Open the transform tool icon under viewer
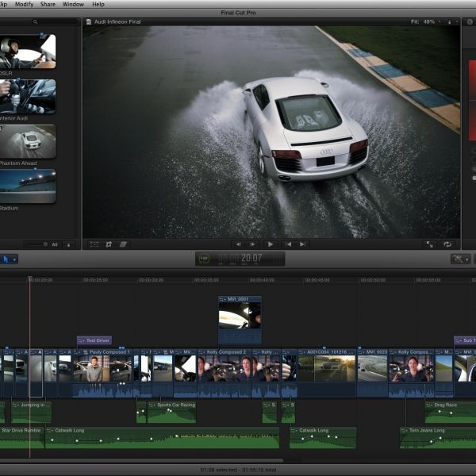The width and height of the screenshot is (476, 476). point(94,244)
